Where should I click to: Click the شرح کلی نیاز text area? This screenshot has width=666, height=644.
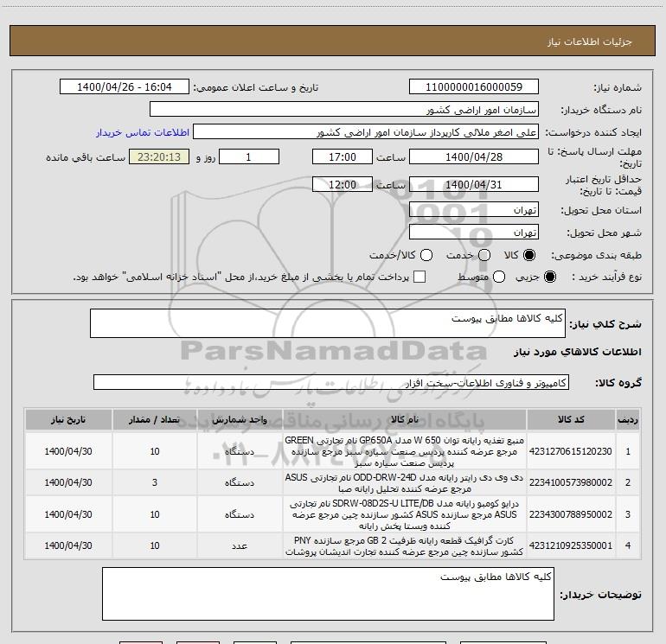[328, 323]
